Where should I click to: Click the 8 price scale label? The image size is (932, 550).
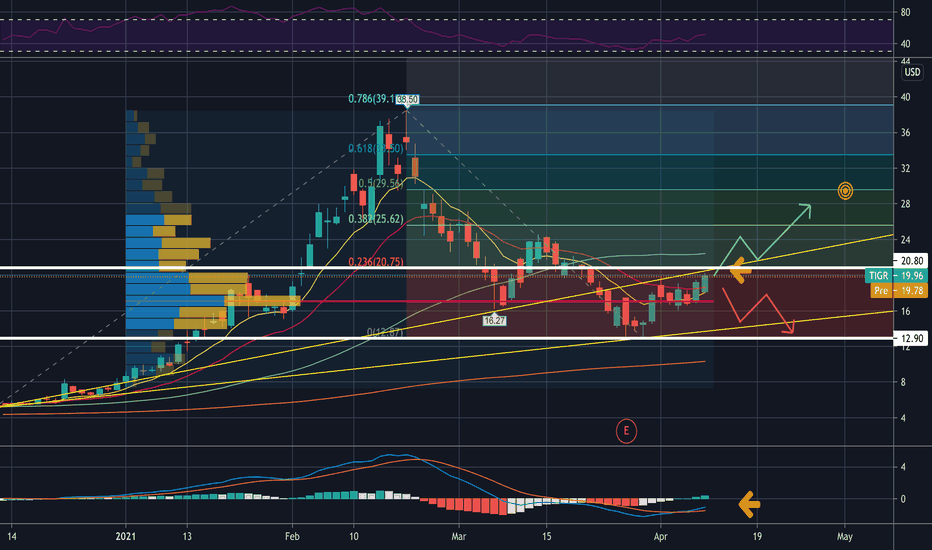point(903,382)
